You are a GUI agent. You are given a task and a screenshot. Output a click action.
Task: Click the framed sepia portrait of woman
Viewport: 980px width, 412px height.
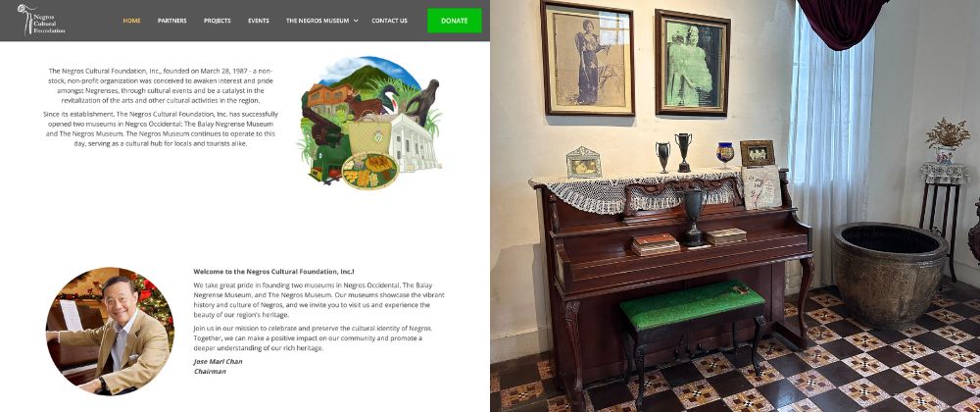tap(587, 58)
